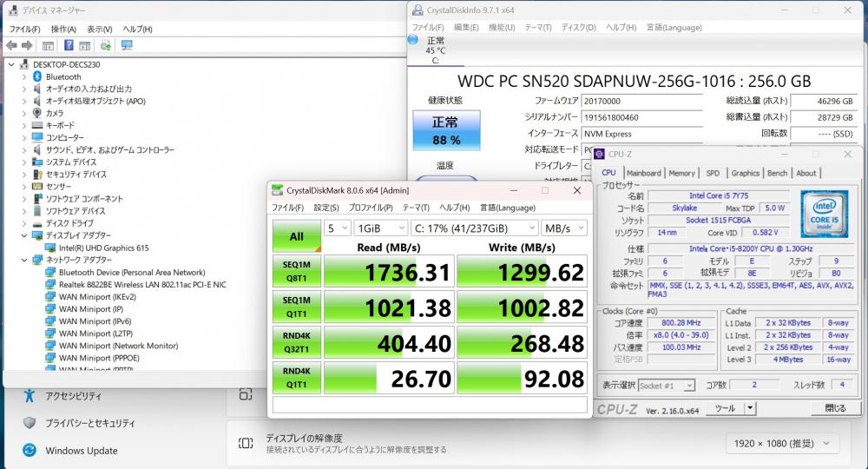Click the Intel Core i5 logo in CPU-Z
The width and height of the screenshot is (868, 469).
coord(825,214)
